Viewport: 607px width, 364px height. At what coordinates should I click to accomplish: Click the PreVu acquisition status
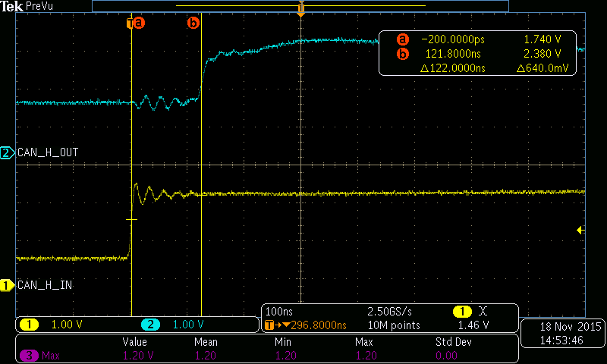tap(39, 6)
